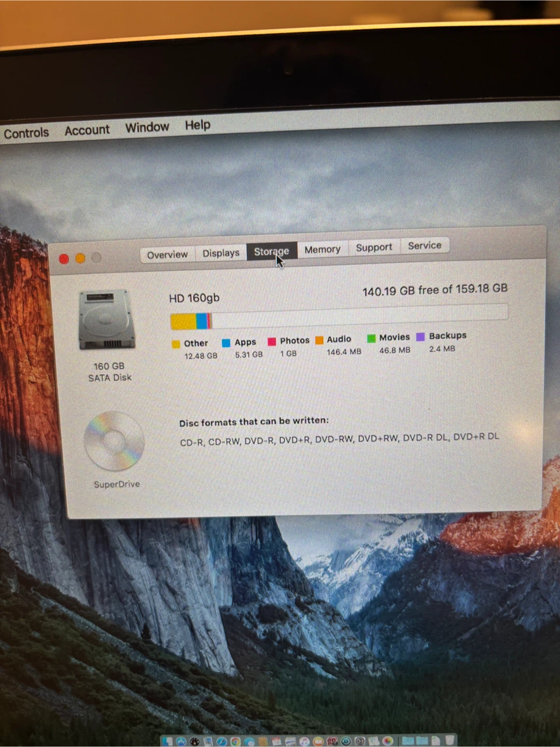The width and height of the screenshot is (560, 747).
Task: Open Calendar from the Dock
Action: (x=276, y=741)
